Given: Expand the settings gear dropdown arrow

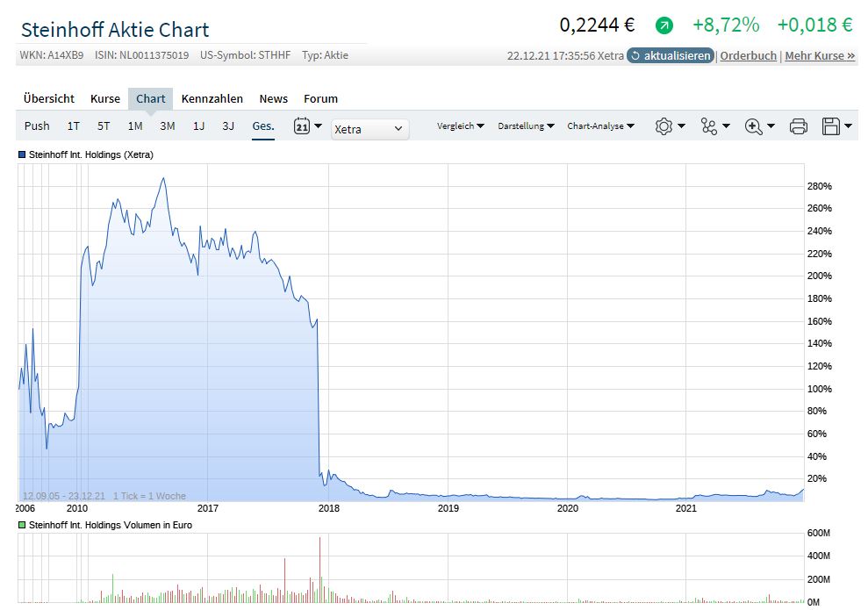Looking at the screenshot, I should click(x=681, y=126).
